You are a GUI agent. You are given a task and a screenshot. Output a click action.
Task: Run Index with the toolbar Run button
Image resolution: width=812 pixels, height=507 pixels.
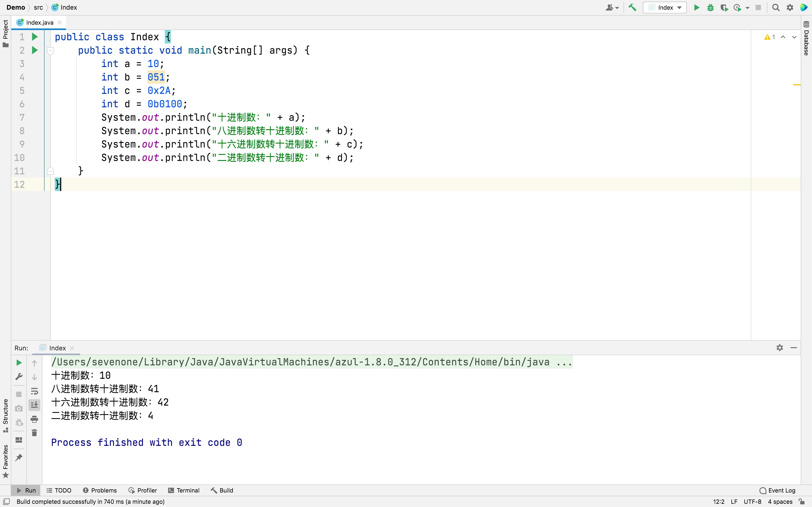click(x=697, y=8)
